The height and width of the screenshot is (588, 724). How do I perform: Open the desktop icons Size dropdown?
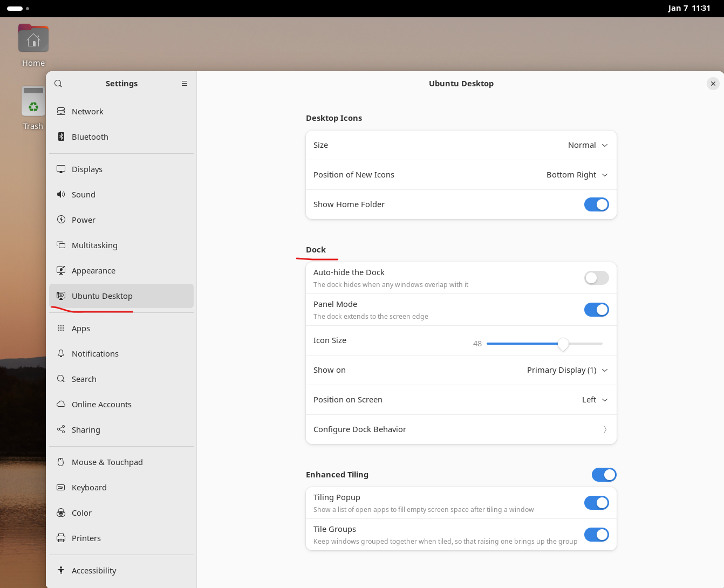[x=588, y=145]
